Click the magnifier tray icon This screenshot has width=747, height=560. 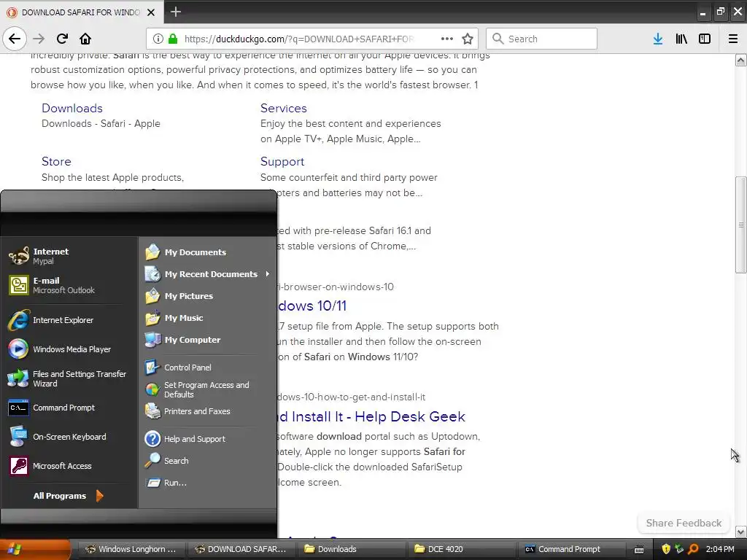point(693,549)
